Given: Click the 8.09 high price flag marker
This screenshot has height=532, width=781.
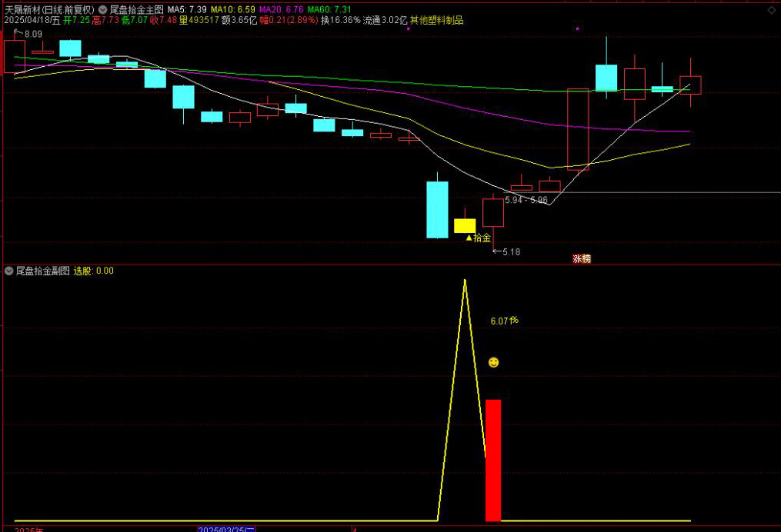Looking at the screenshot, I should [32, 35].
